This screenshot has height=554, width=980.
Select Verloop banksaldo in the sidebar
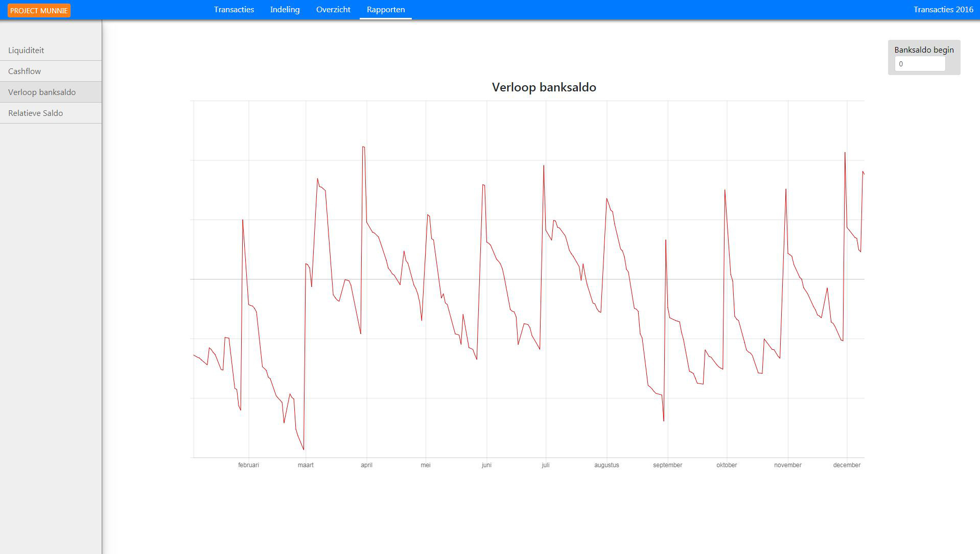coord(42,92)
